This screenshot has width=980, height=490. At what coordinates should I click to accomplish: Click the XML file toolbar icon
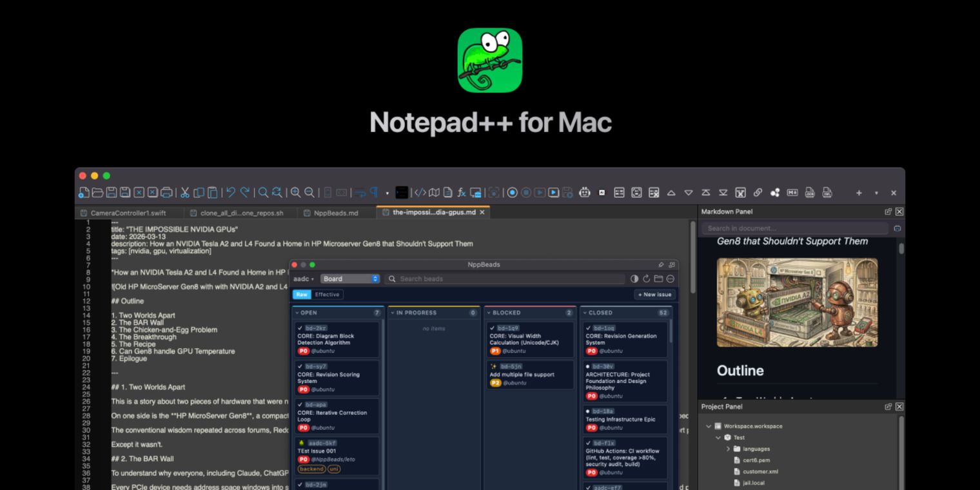(827, 192)
